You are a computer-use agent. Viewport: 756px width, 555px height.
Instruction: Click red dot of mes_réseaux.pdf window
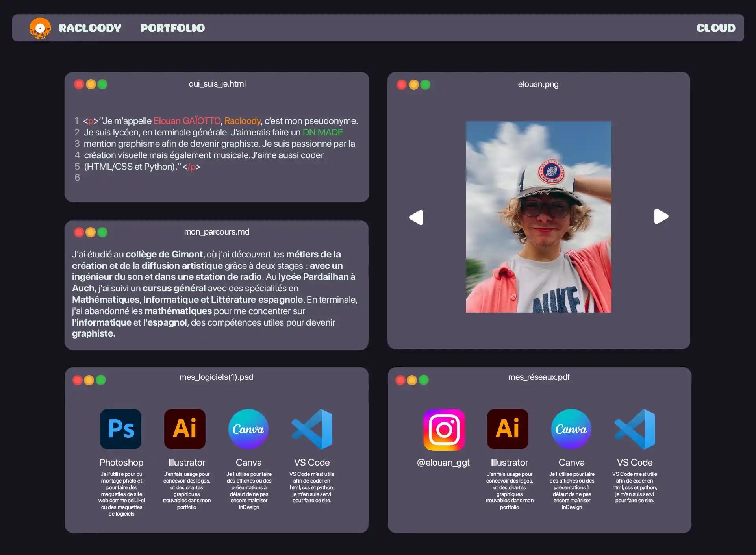click(x=400, y=380)
